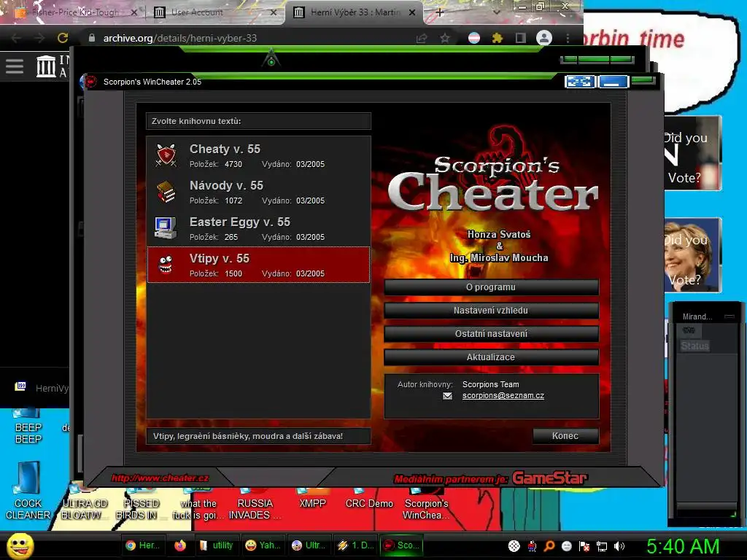Screen dimensions: 747x560
Task: Click the WinCheater restore window button
Action: coord(580,82)
